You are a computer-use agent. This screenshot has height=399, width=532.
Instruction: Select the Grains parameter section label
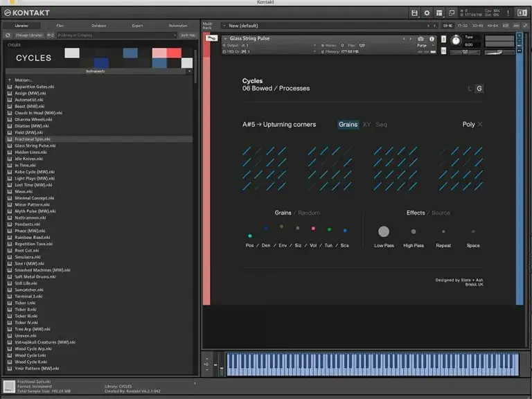point(283,213)
